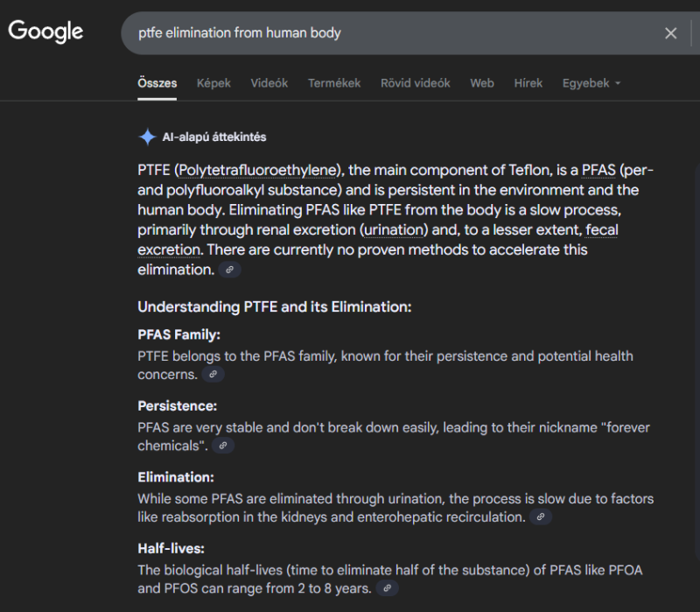Open source link after '2 to 8 years.'

tap(387, 588)
